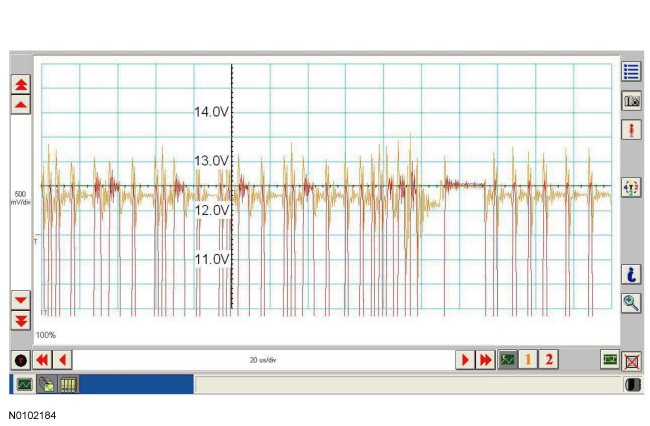This screenshot has height=426, width=650.
Task: Click the red X close scope button
Action: click(x=631, y=360)
